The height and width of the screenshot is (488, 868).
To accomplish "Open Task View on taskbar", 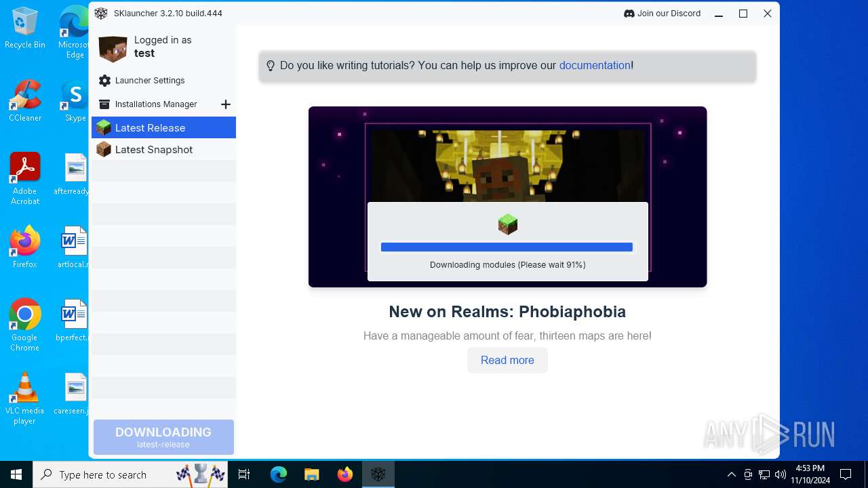I will pyautogui.click(x=244, y=474).
